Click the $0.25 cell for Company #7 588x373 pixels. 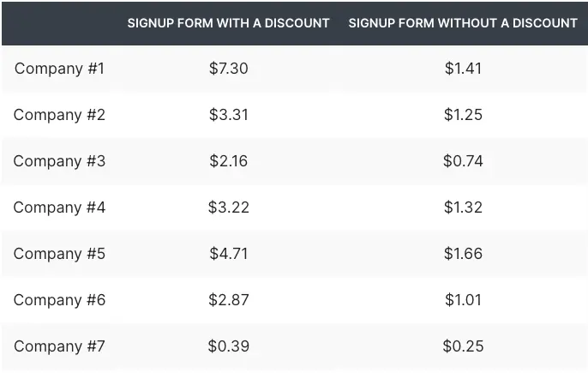463,346
